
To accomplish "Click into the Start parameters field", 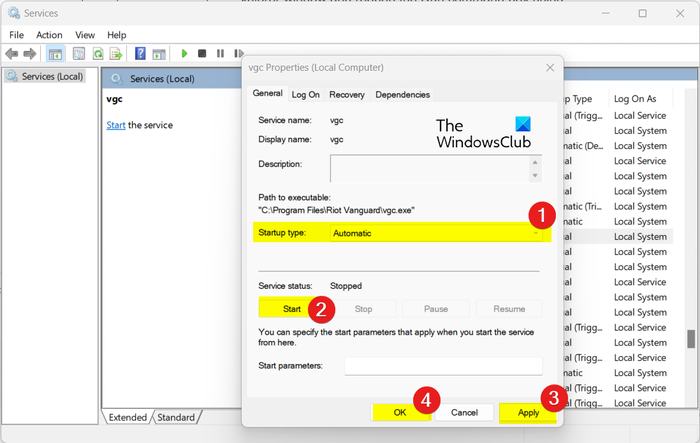I will (x=443, y=366).
